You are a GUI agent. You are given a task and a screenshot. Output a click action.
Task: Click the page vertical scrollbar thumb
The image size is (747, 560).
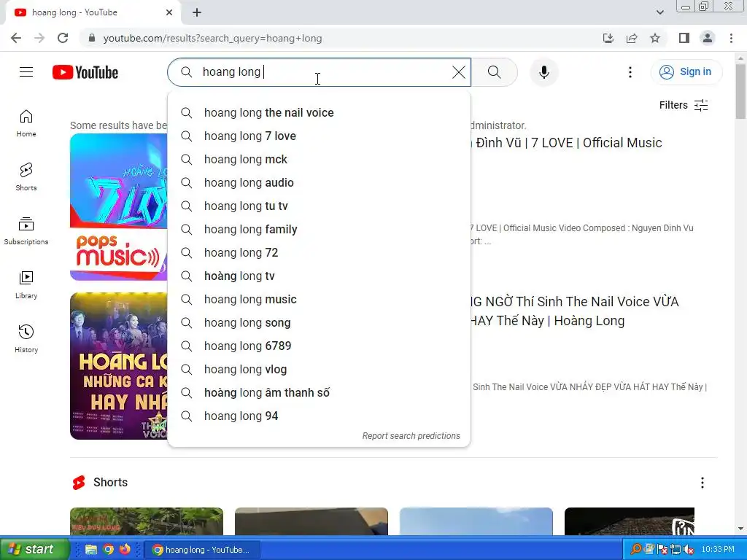(x=740, y=91)
